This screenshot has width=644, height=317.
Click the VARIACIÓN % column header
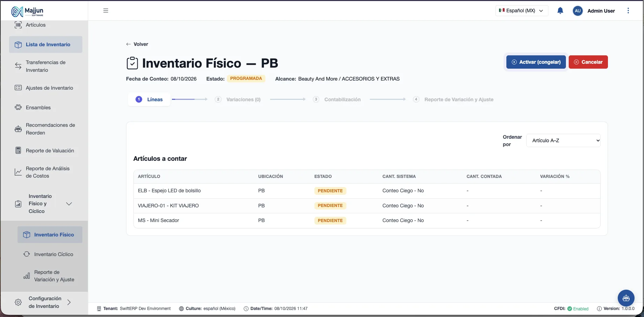(555, 177)
